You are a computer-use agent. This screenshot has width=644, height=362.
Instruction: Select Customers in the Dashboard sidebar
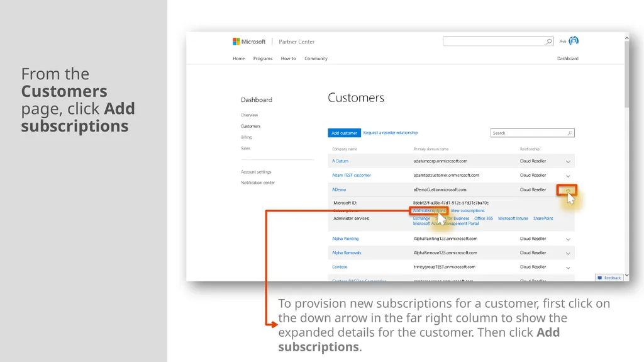tap(250, 127)
